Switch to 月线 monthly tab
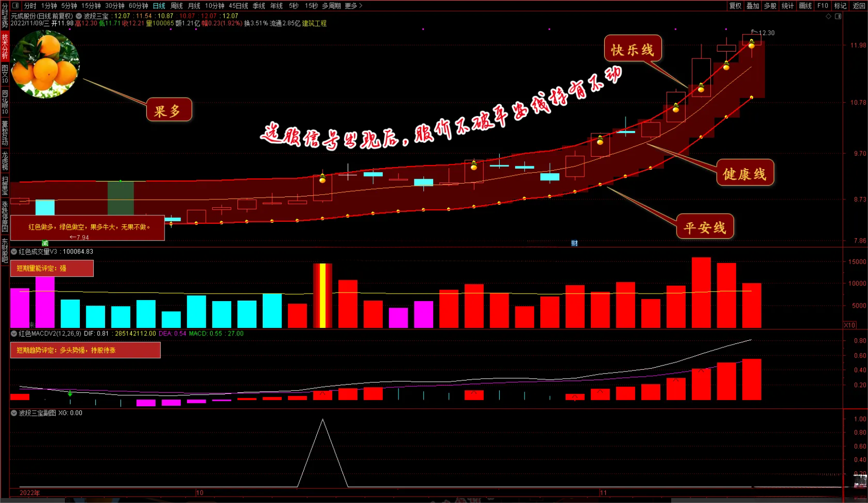Image resolution: width=868 pixels, height=503 pixels. 194,5
